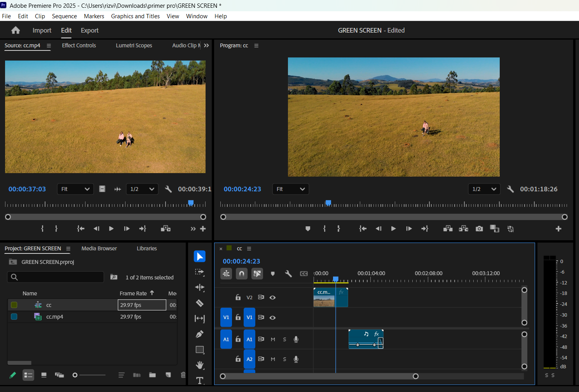This screenshot has width=579, height=392.
Task: Open timeline wrench display settings
Action: pos(288,274)
